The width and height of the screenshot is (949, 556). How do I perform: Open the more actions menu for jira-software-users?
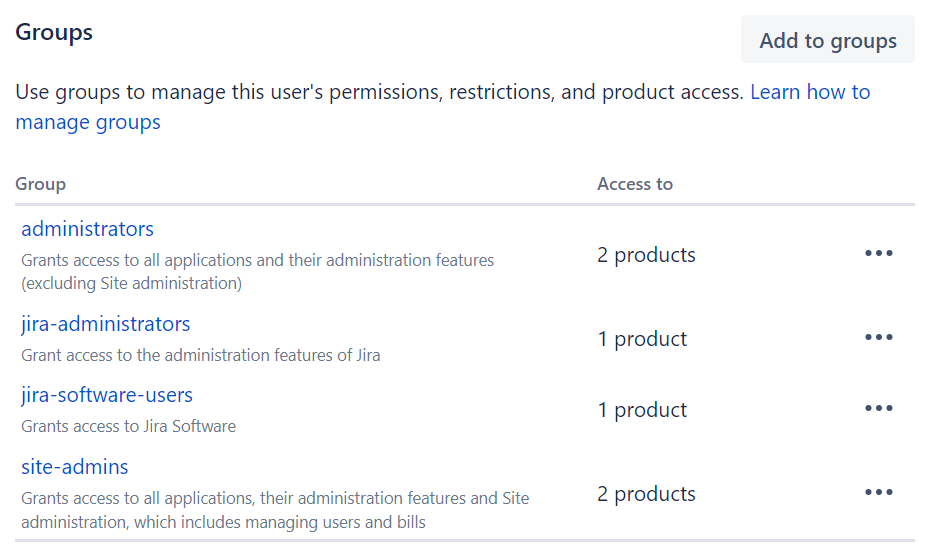pyautogui.click(x=878, y=409)
